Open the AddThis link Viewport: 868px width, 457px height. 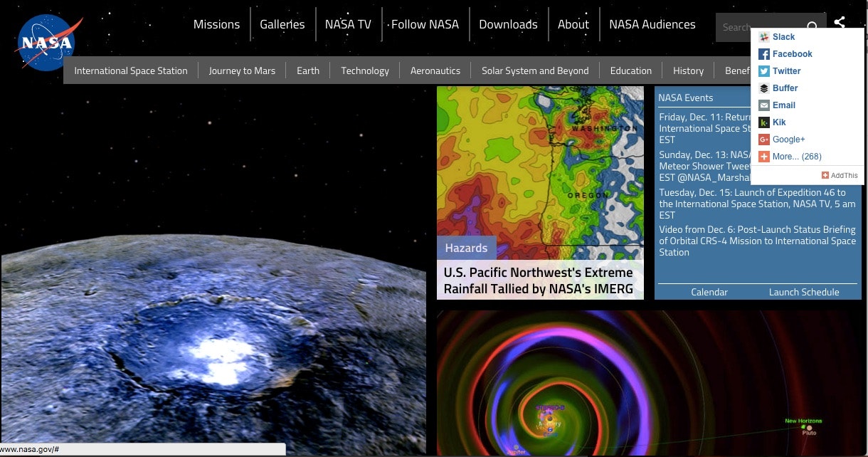tap(840, 175)
